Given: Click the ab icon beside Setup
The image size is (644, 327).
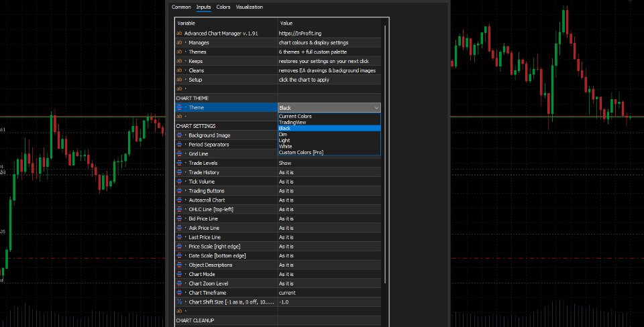Looking at the screenshot, I should tap(179, 80).
